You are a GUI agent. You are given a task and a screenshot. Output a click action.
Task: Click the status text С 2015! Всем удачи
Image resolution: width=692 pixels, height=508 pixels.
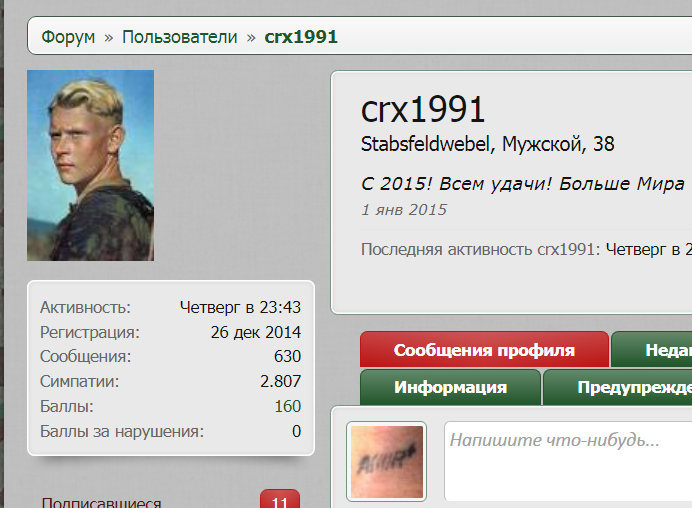[523, 183]
